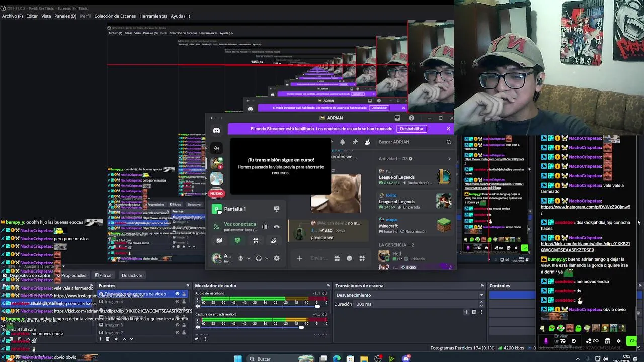Open Discord soundboard icon
This screenshot has height=362, width=644.
[x=274, y=241]
